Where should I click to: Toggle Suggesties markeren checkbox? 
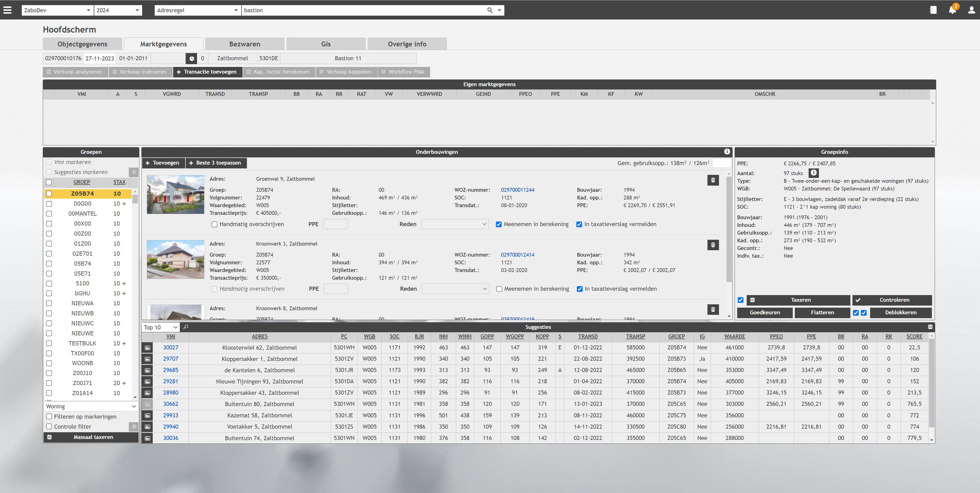49,172
